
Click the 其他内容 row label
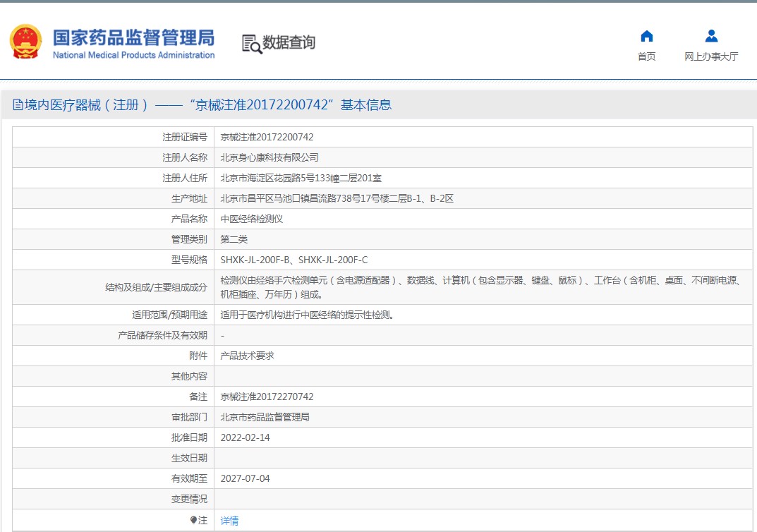click(189, 376)
